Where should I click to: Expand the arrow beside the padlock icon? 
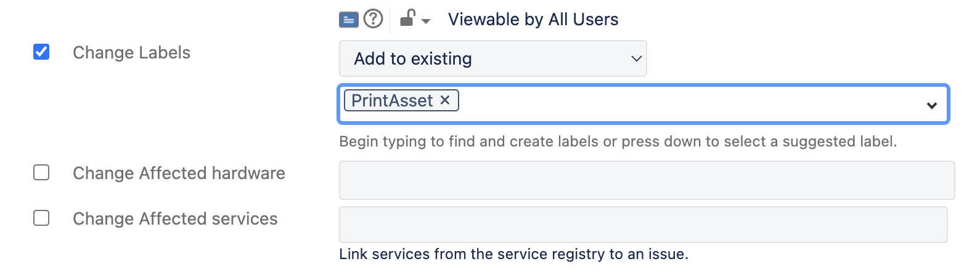pyautogui.click(x=426, y=21)
